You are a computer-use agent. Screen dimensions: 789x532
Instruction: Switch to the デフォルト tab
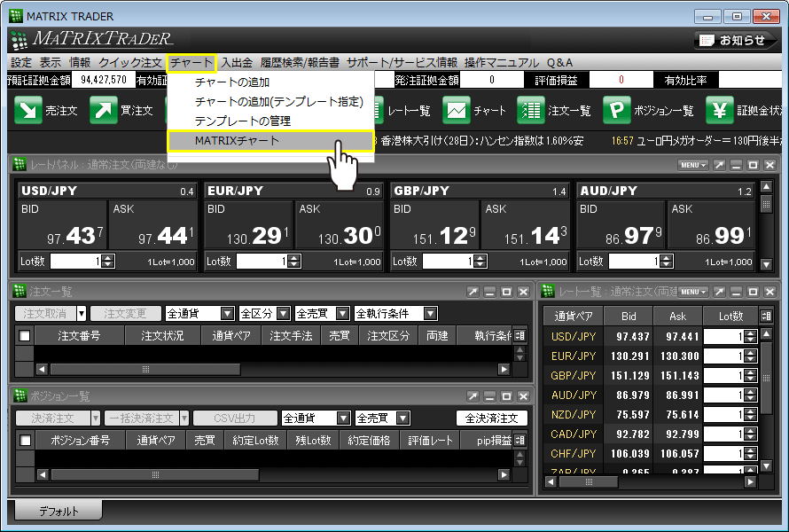pyautogui.click(x=59, y=511)
